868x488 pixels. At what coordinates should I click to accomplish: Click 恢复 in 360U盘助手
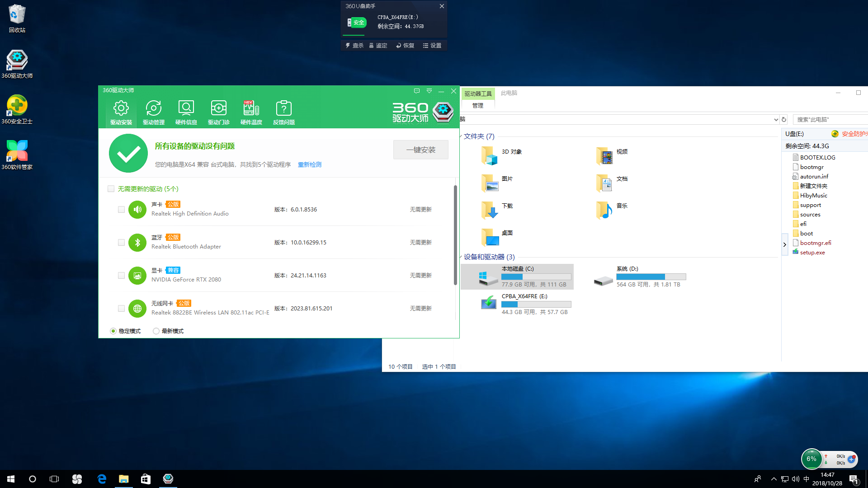click(x=405, y=46)
